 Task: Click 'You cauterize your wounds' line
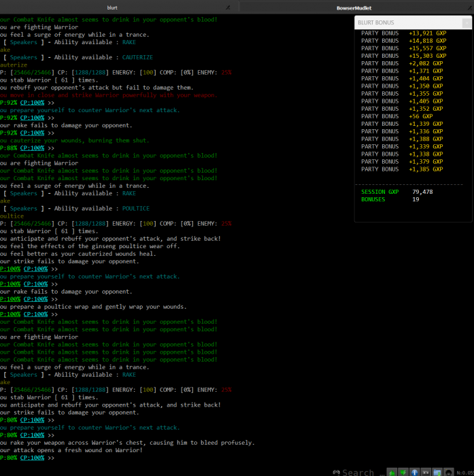click(75, 141)
